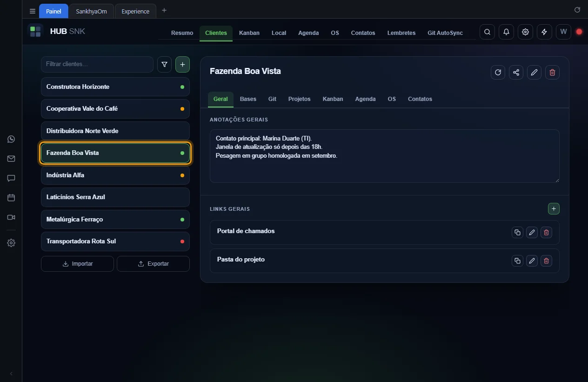This screenshot has width=588, height=382.
Task: Open notifications bell icon
Action: click(506, 32)
